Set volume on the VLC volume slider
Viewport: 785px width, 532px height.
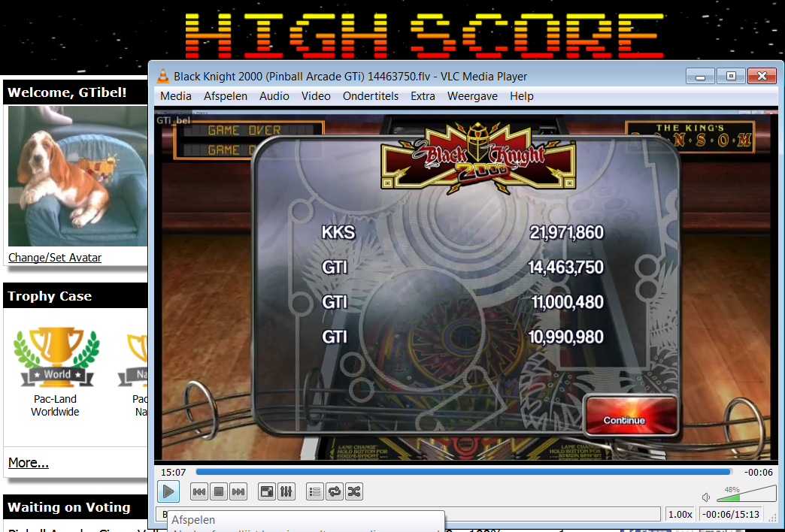pos(747,494)
